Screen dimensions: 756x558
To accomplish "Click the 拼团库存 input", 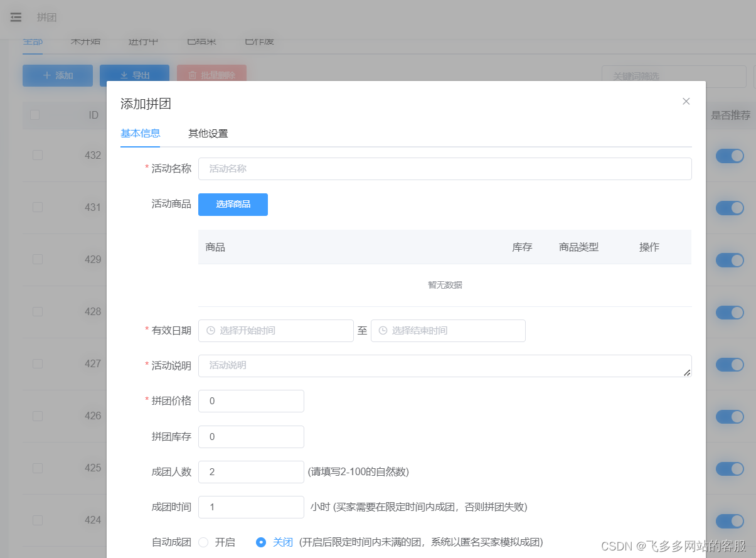I will pos(251,437).
